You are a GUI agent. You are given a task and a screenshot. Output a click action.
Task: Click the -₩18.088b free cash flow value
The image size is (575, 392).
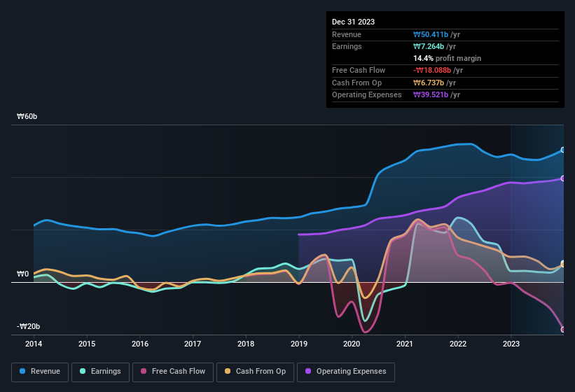pos(432,70)
